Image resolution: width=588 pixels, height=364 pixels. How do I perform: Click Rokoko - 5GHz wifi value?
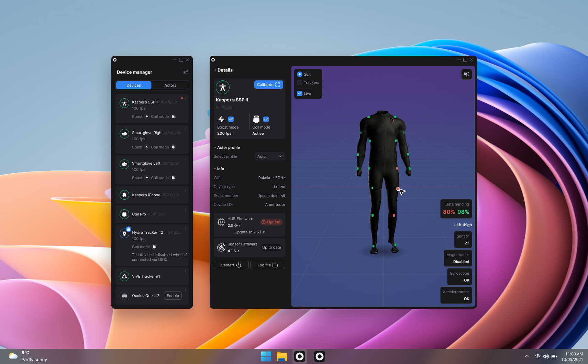tap(271, 178)
